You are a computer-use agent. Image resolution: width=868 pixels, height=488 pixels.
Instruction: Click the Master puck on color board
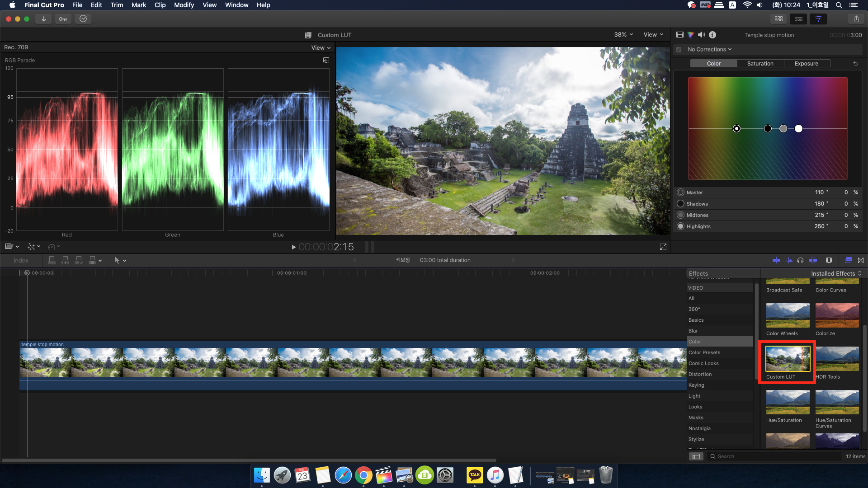737,129
